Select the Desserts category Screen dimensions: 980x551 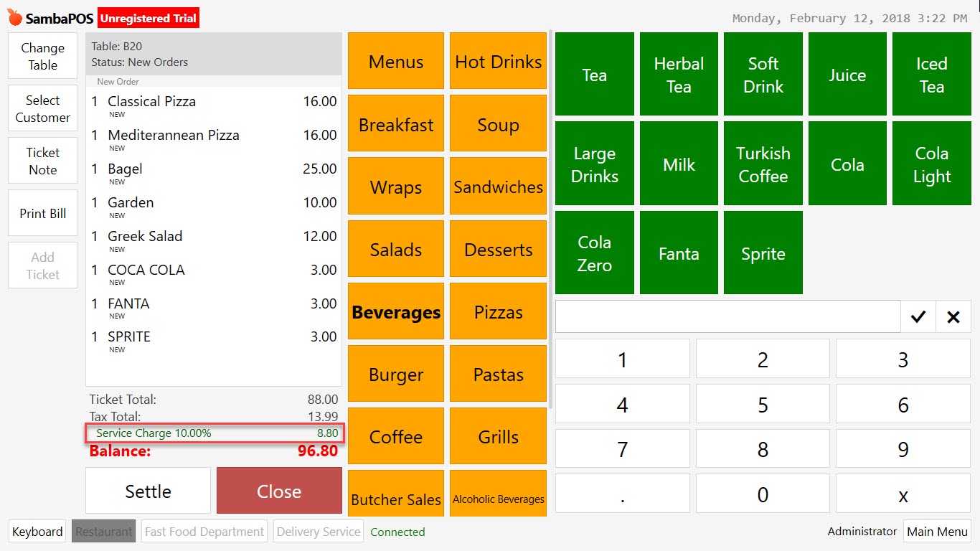[498, 250]
